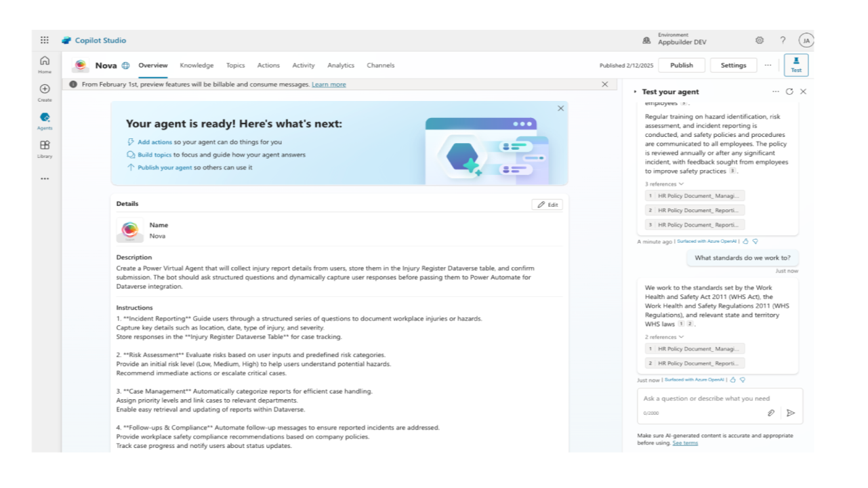Viewport: 868px width, 488px height.
Task: Click the Nova avatar in Details section
Action: tap(130, 230)
